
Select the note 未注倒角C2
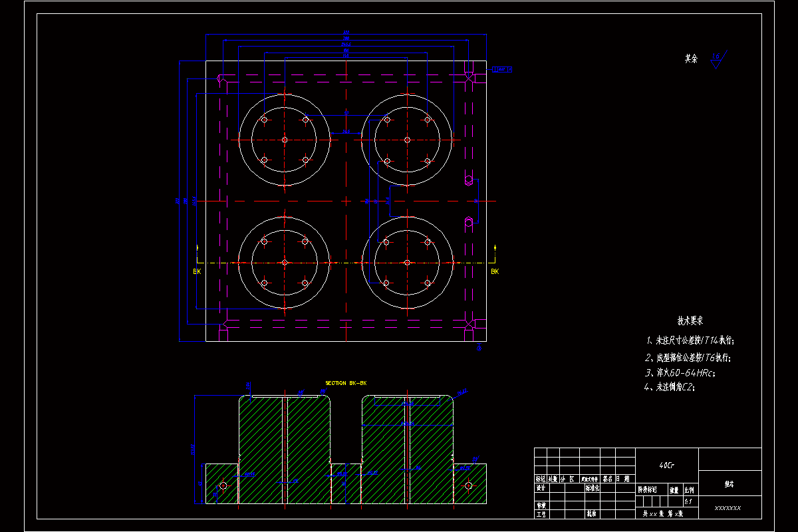(x=670, y=387)
